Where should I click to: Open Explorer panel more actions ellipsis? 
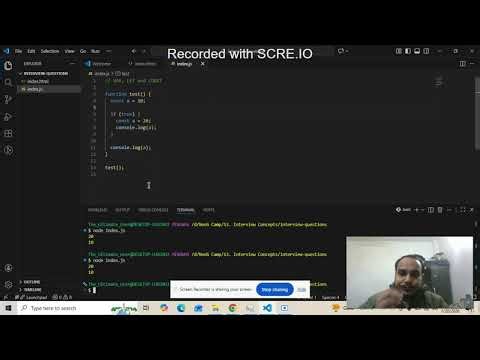72,63
